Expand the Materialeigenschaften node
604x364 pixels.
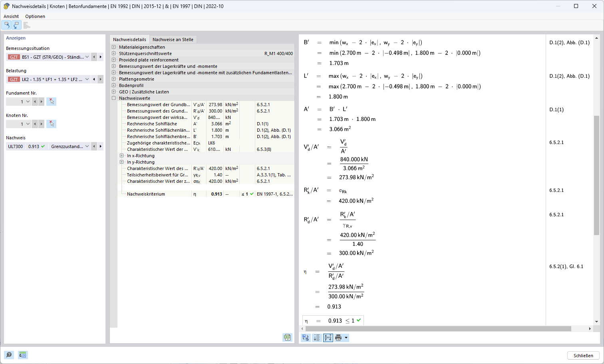point(114,47)
